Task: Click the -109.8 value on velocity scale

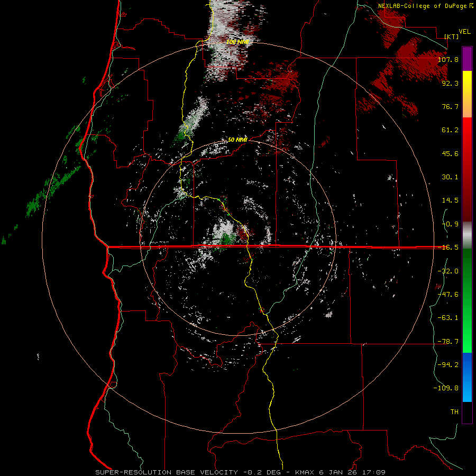Action: (x=446, y=388)
